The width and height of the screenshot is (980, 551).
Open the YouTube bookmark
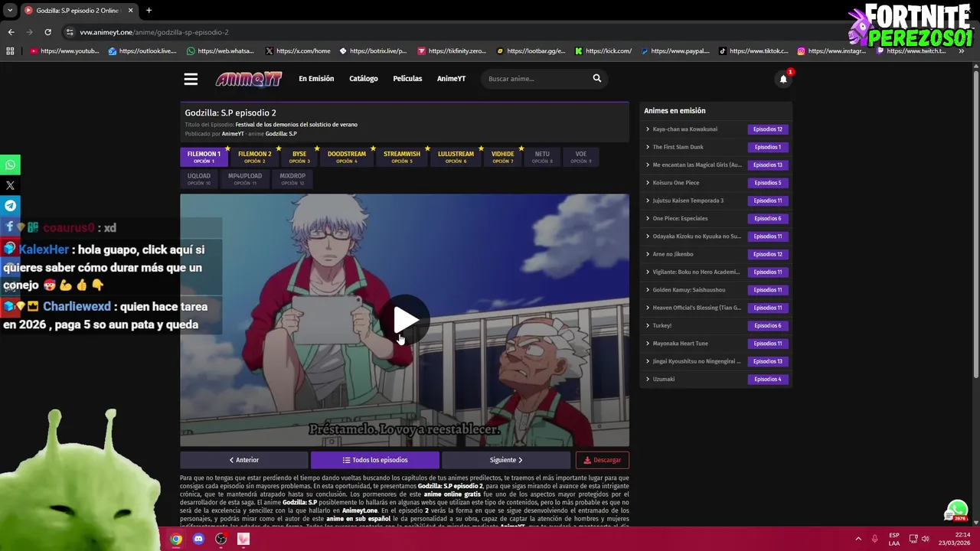65,51
